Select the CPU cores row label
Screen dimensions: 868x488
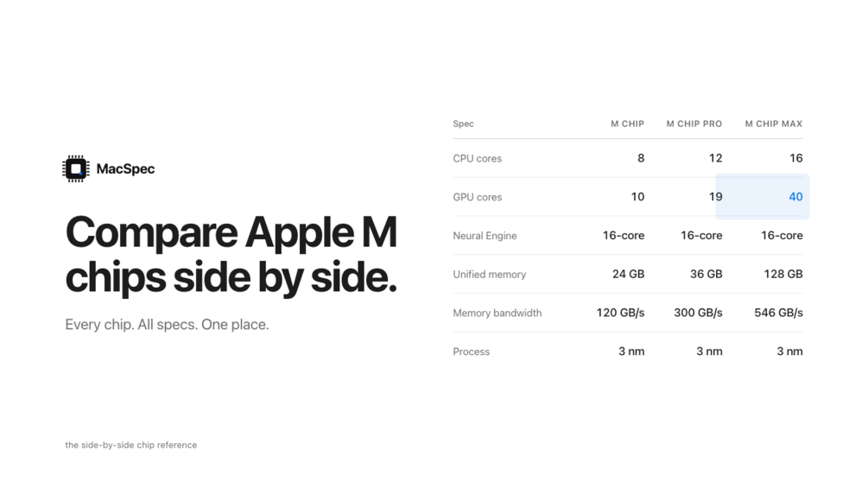477,158
